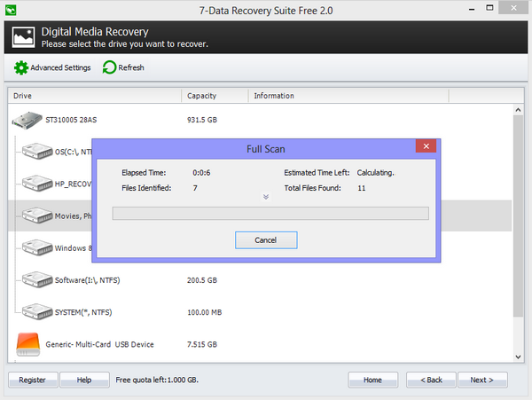Select the Movies partition drive icon

37,216
